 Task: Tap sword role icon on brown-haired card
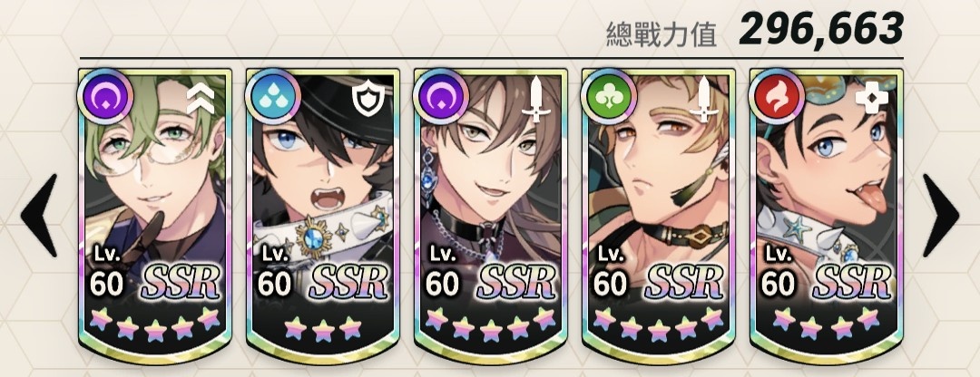point(536,100)
